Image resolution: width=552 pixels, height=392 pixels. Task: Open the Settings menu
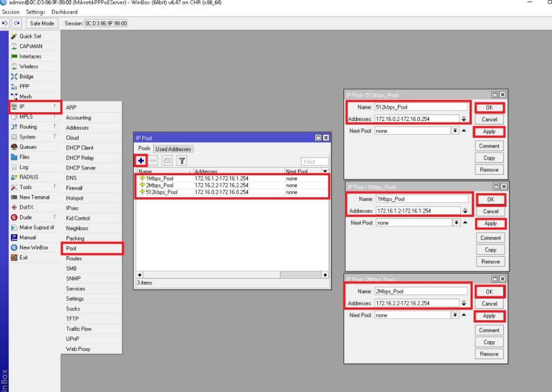pos(36,12)
